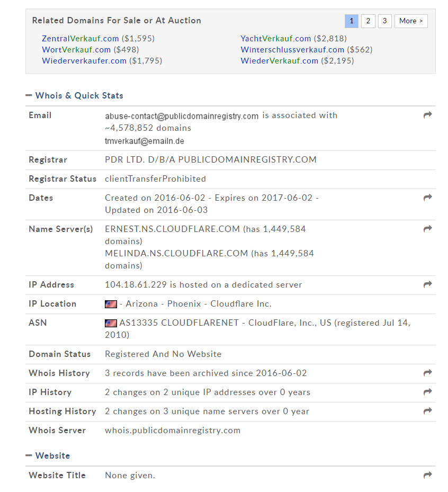Click the Registered And No Website text
This screenshot has height=492, width=448.
163,354
